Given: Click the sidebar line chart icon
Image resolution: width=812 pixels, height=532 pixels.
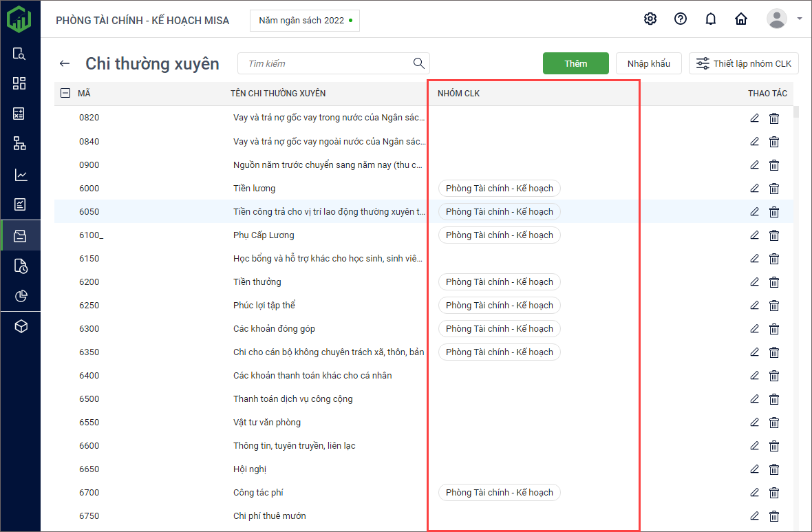Looking at the screenshot, I should pyautogui.click(x=20, y=175).
